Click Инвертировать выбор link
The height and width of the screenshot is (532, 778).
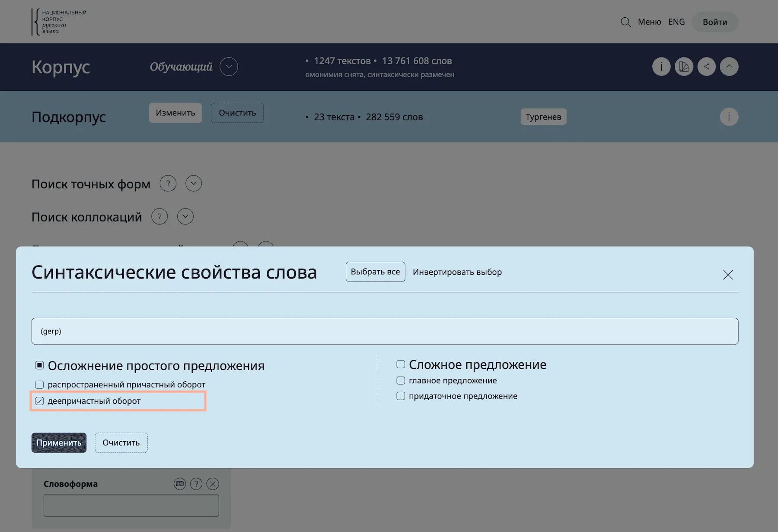[457, 272]
